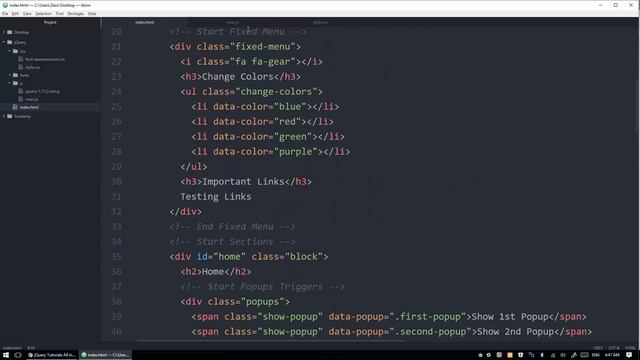640x360 pixels.
Task: Click the main.js file icon
Action: [x=21, y=99]
